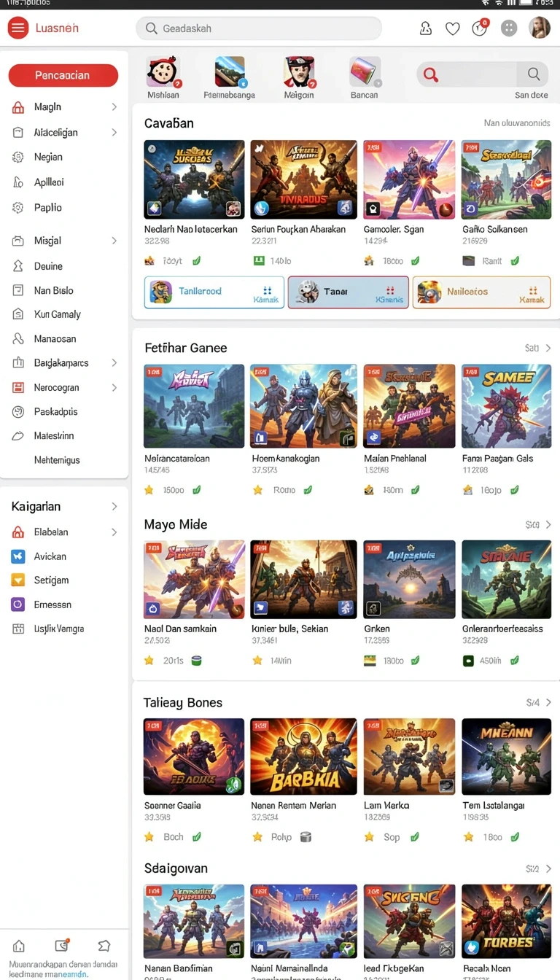This screenshot has height=980, width=560.
Task: Open the Mishisan category icon
Action: pyautogui.click(x=162, y=72)
